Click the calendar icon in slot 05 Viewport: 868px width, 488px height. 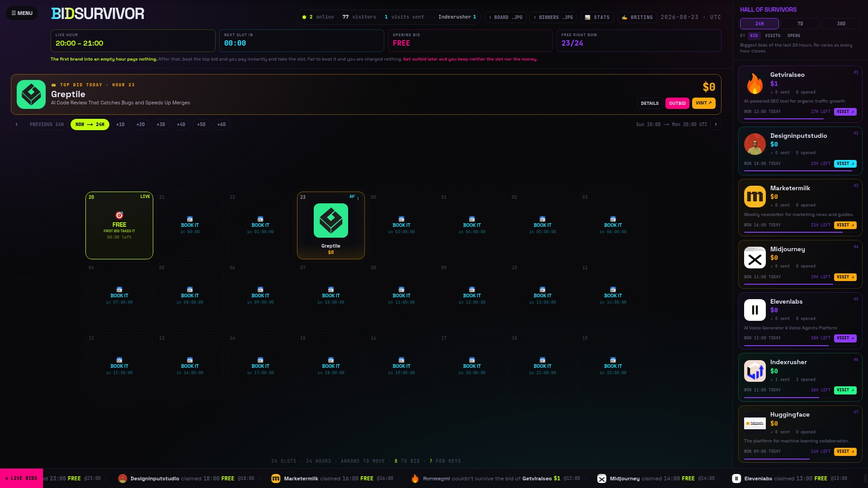(x=190, y=289)
